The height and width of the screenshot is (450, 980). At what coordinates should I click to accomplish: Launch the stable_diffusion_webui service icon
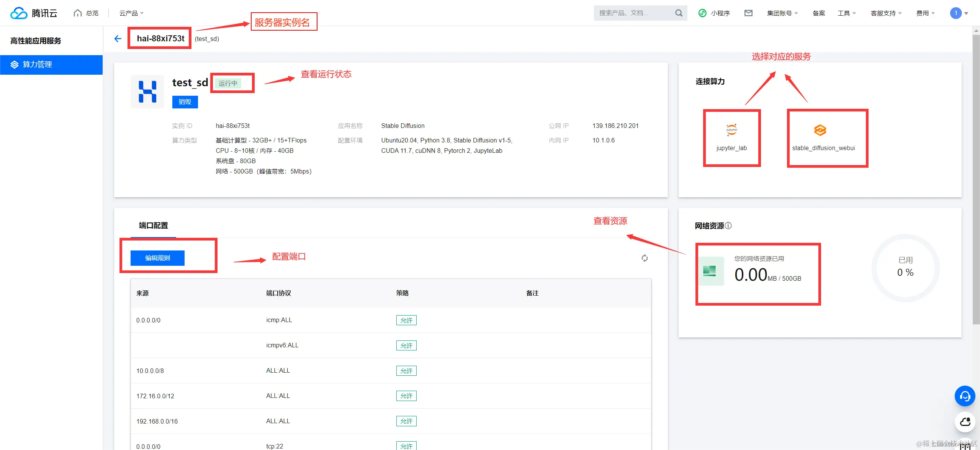[x=820, y=131]
